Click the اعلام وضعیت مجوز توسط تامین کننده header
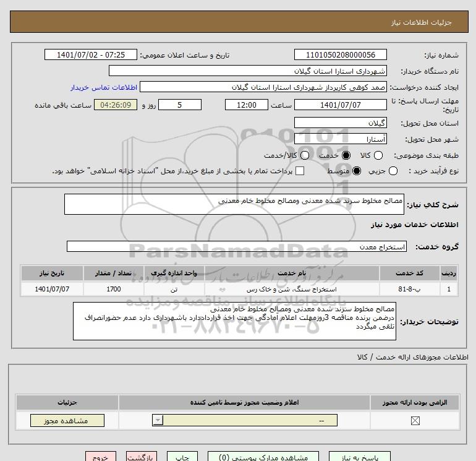Viewport: 476px width, 461px height. (x=245, y=402)
